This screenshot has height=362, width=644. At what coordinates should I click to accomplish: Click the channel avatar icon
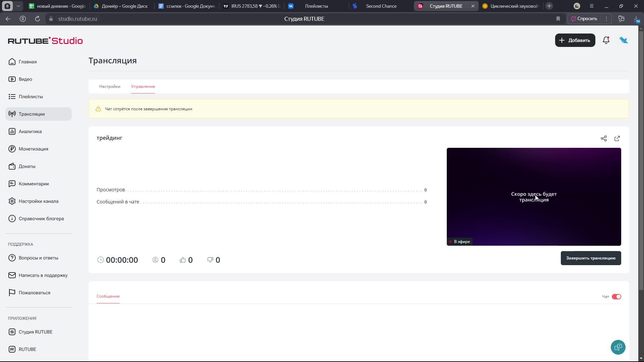(624, 40)
